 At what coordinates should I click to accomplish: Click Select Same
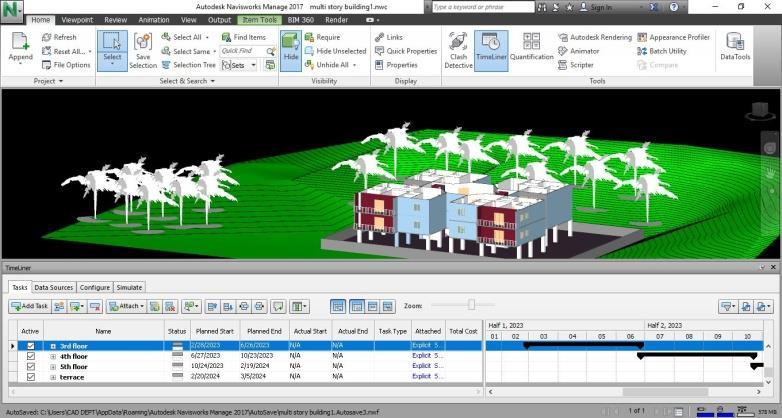point(189,51)
